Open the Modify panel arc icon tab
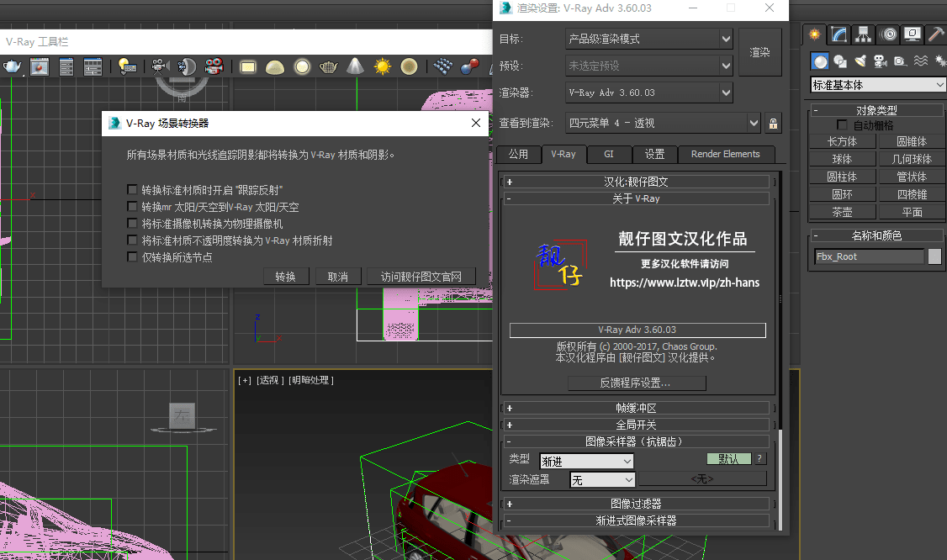Screen dimensions: 947x560 tap(839, 34)
